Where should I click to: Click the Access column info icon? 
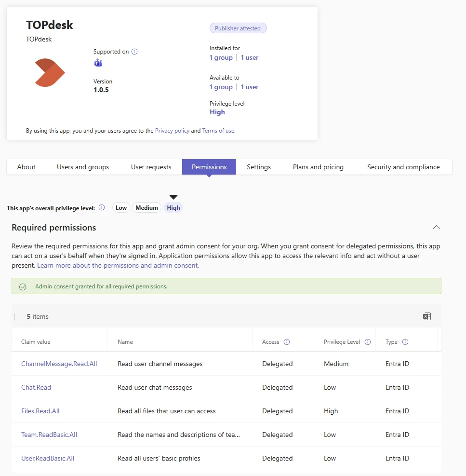287,342
